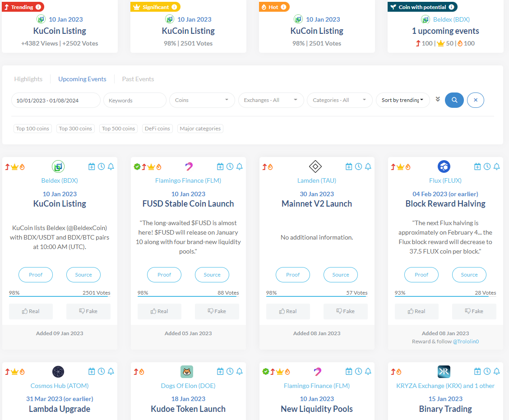Click the Beldex coin logo on the Beldex (BDX) card

58,166
